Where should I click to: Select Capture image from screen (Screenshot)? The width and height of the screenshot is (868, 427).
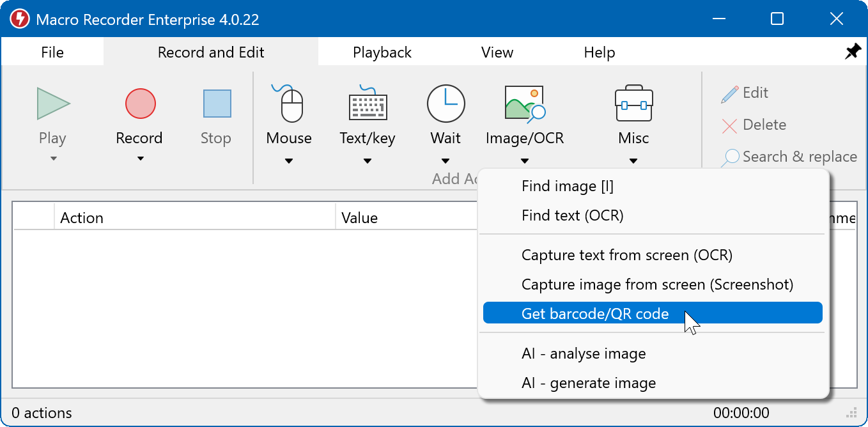click(657, 284)
